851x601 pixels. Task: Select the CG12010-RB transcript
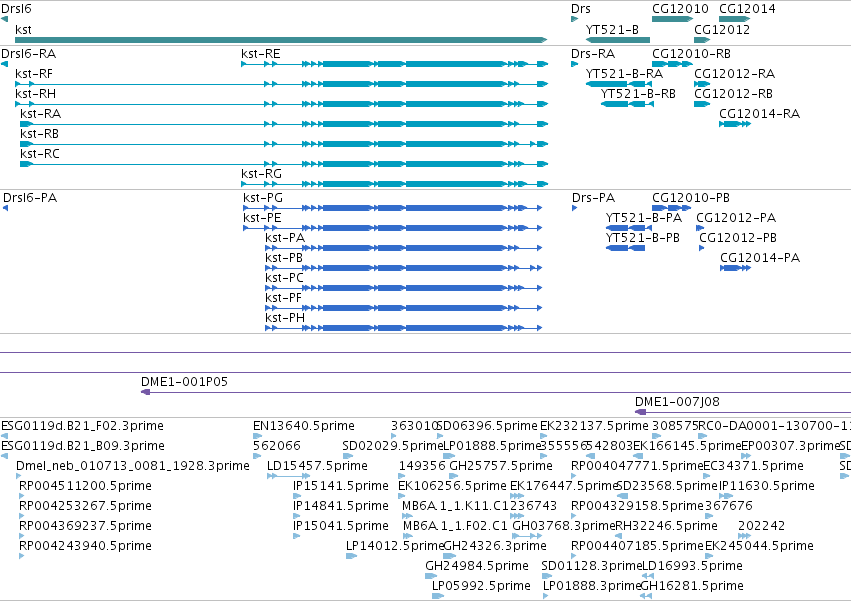[x=672, y=64]
